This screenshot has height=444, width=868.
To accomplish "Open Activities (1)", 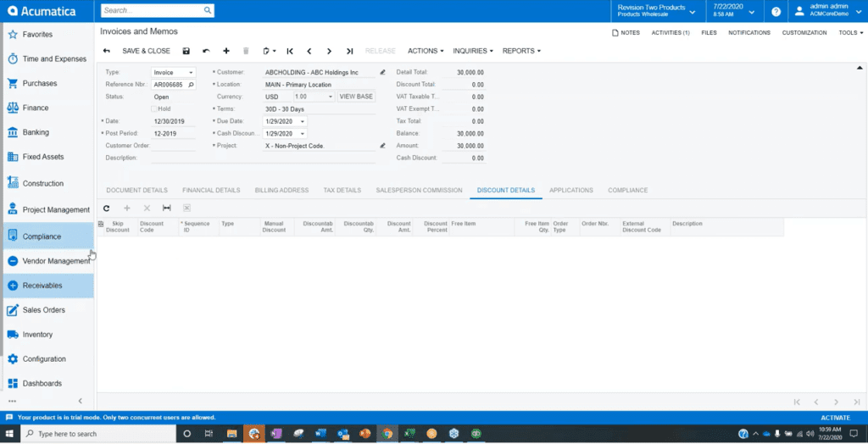I will (670, 33).
